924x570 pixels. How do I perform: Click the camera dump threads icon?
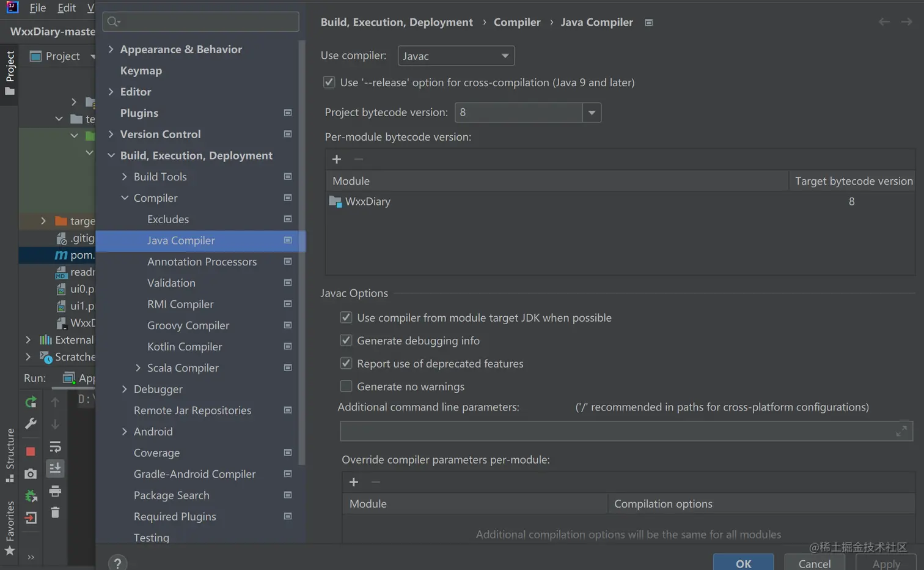[31, 474]
